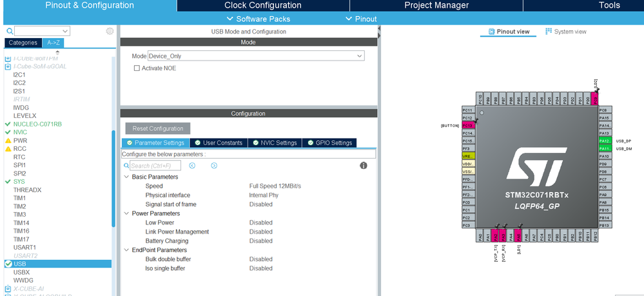Screen dimensions: 644x296
Task: Open the Tools tab
Action: coord(609,5)
